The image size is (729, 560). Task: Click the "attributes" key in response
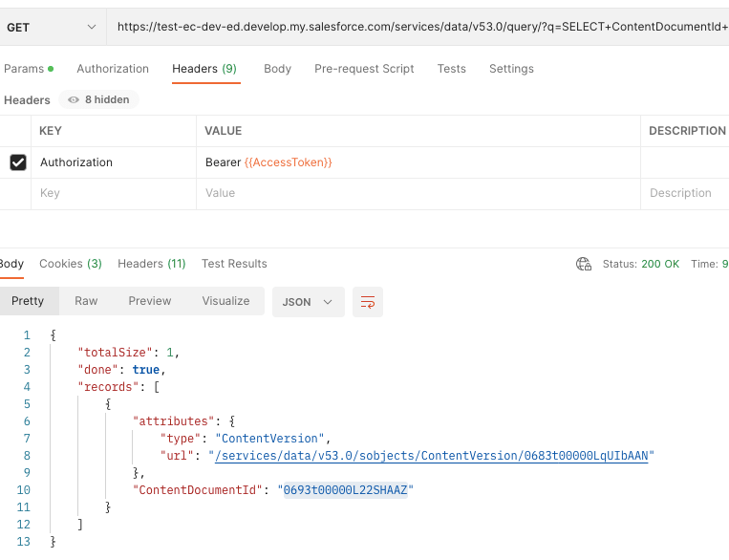[174, 421]
